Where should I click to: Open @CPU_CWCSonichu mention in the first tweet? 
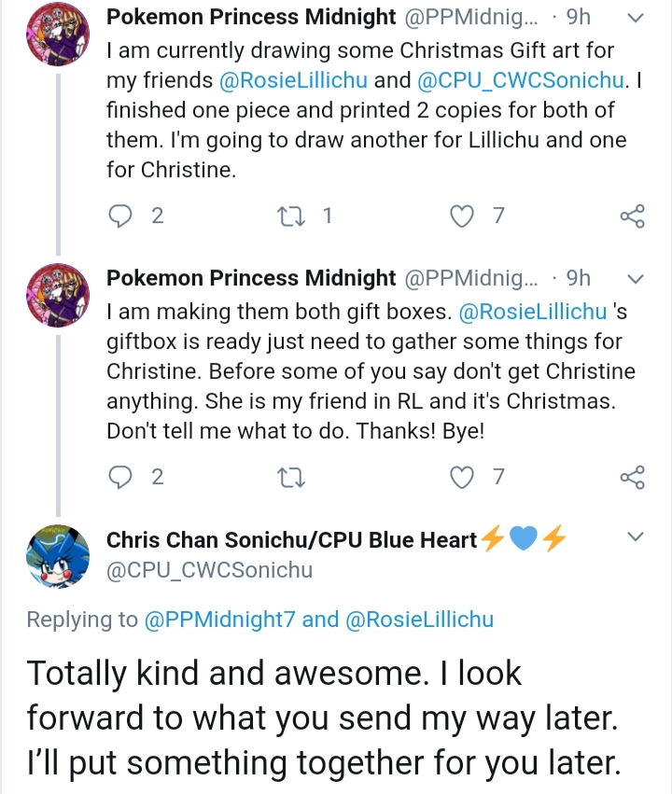tap(521, 80)
